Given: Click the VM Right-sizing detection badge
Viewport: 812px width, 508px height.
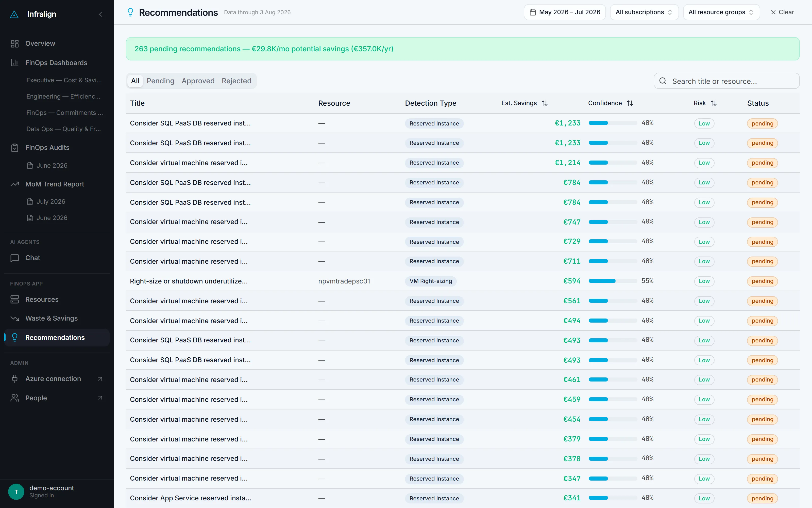Looking at the screenshot, I should click(x=431, y=281).
